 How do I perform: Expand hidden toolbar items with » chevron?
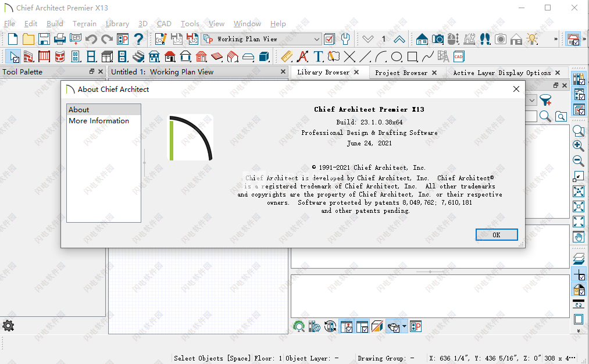pos(556,39)
